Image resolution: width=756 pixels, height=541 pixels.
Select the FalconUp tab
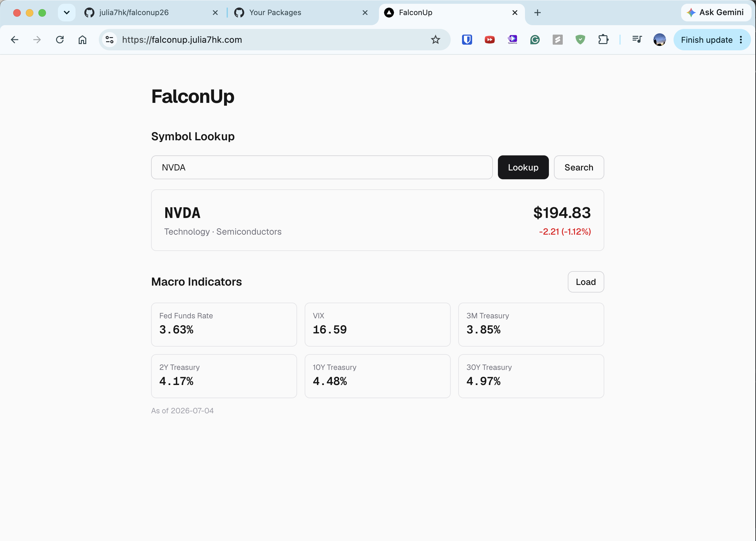pyautogui.click(x=451, y=13)
